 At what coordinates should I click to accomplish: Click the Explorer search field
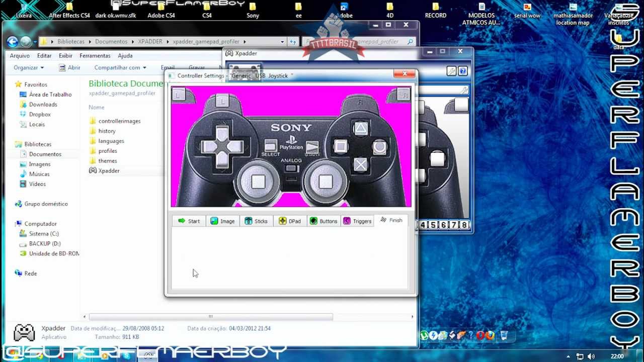[358, 42]
